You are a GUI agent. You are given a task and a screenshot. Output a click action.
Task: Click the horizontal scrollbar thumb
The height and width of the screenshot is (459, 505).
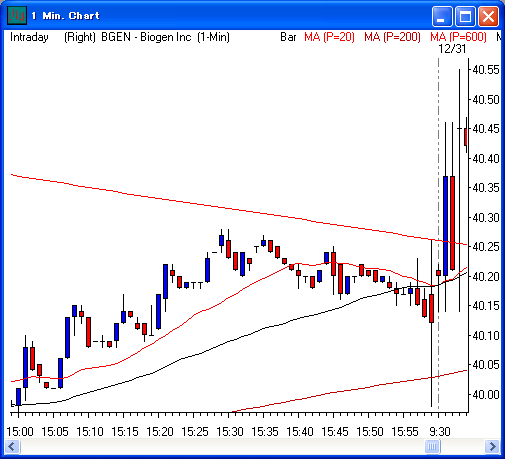[x=433, y=446]
